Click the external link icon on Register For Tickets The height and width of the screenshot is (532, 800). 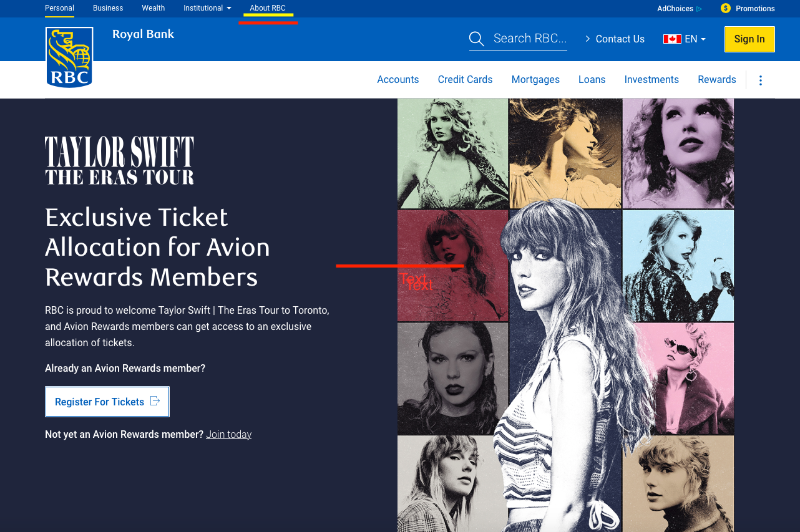155,401
